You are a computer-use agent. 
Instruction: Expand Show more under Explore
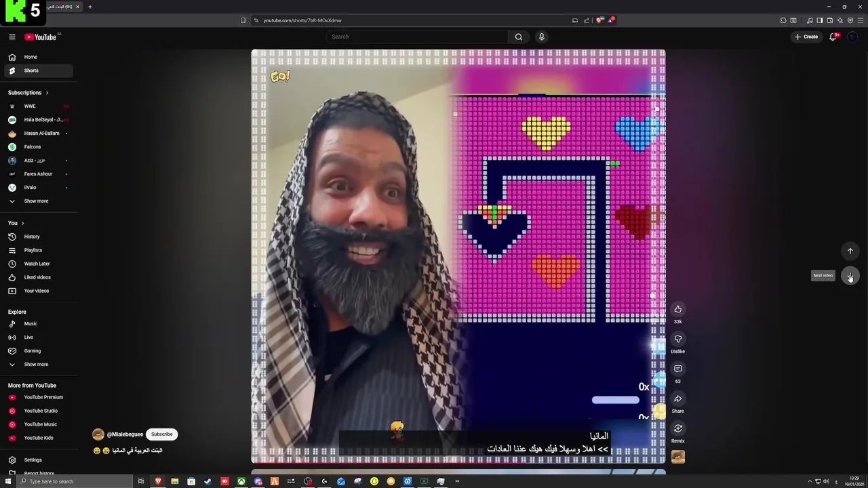(x=39, y=365)
